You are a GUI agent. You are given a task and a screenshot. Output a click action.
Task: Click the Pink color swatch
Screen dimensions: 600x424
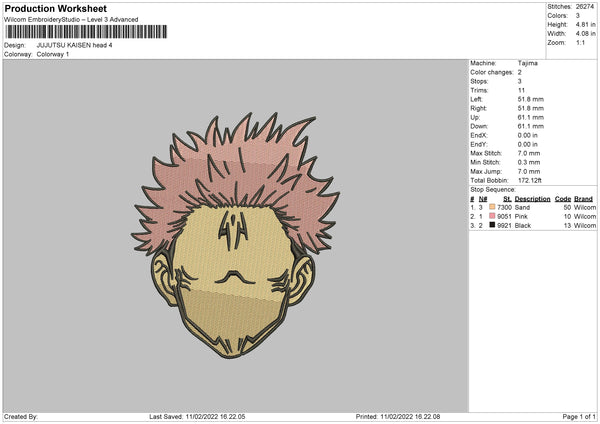tap(492, 216)
